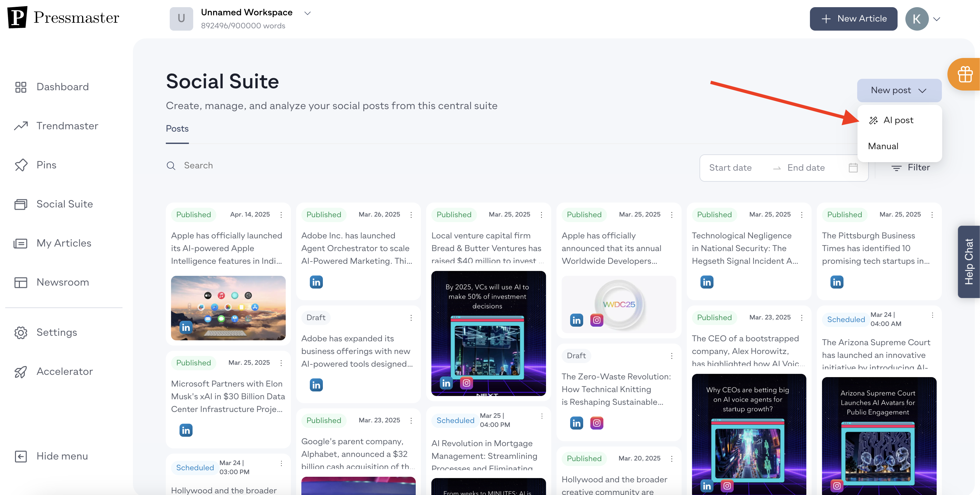Click the K user avatar
Image resolution: width=980 pixels, height=495 pixels.
coord(916,19)
